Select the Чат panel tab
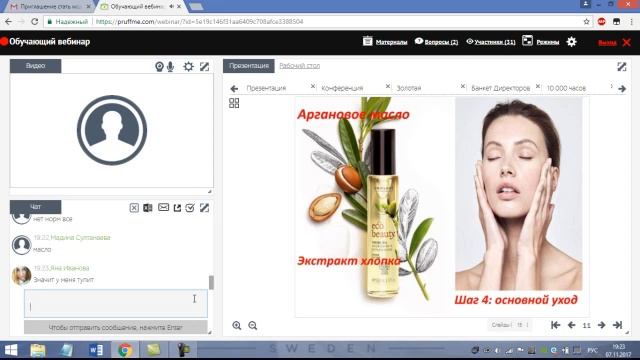The width and height of the screenshot is (640, 360). [x=36, y=207]
